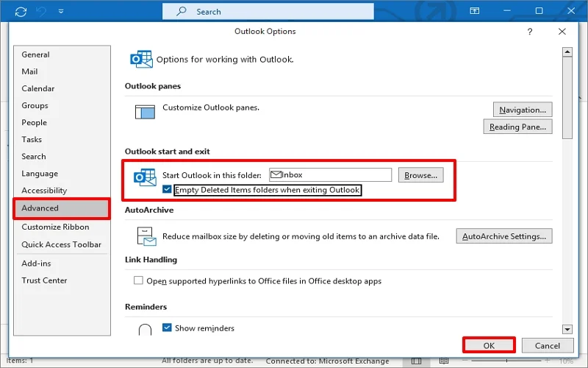The image size is (588, 368).
Task: Click the 'Outlook panes' section heading
Action: [153, 86]
